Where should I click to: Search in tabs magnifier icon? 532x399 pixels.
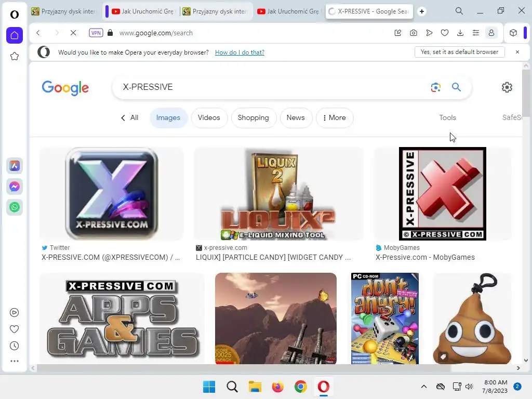tap(459, 11)
